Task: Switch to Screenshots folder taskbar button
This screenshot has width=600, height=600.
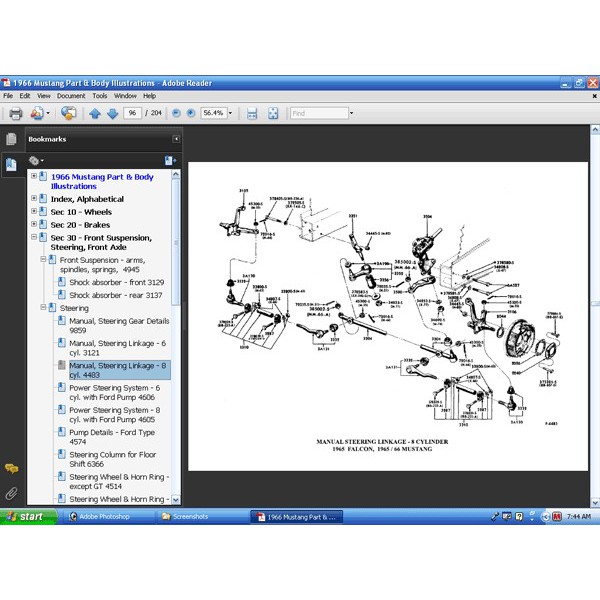Action: (x=202, y=517)
